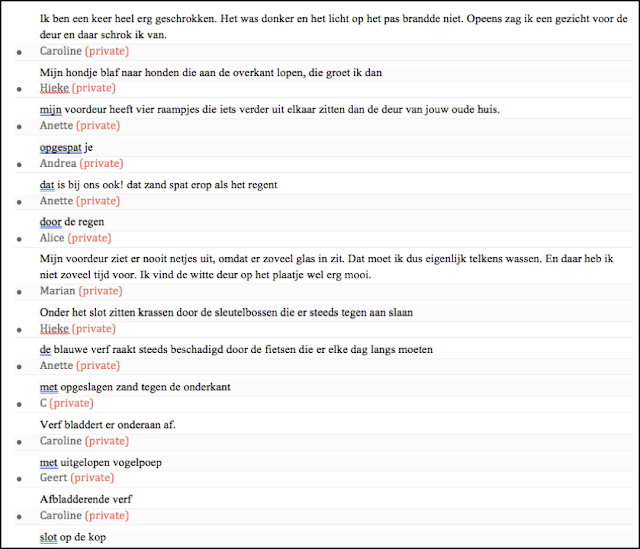Click the C (private) author label

[x=67, y=403]
